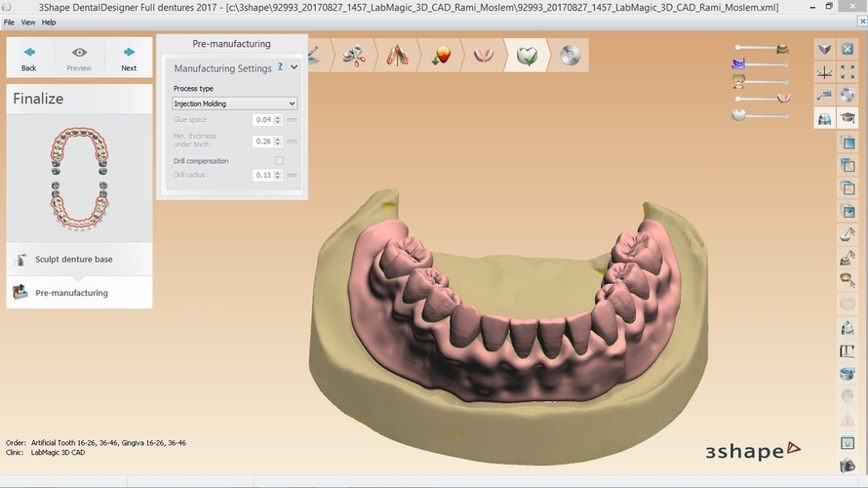Close the document with small X button
Screen dimensions: 868x488
[x=862, y=21]
